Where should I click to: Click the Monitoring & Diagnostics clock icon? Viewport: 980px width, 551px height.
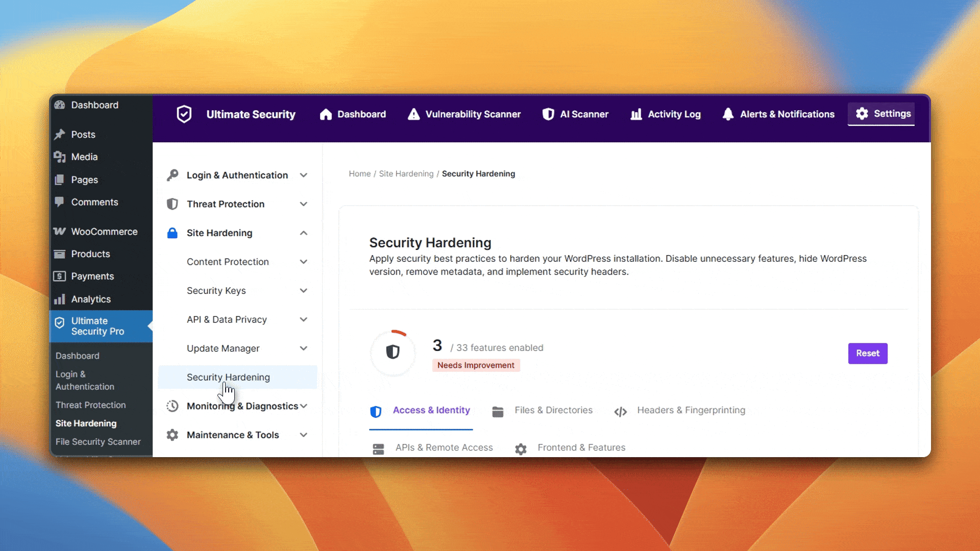click(x=173, y=406)
